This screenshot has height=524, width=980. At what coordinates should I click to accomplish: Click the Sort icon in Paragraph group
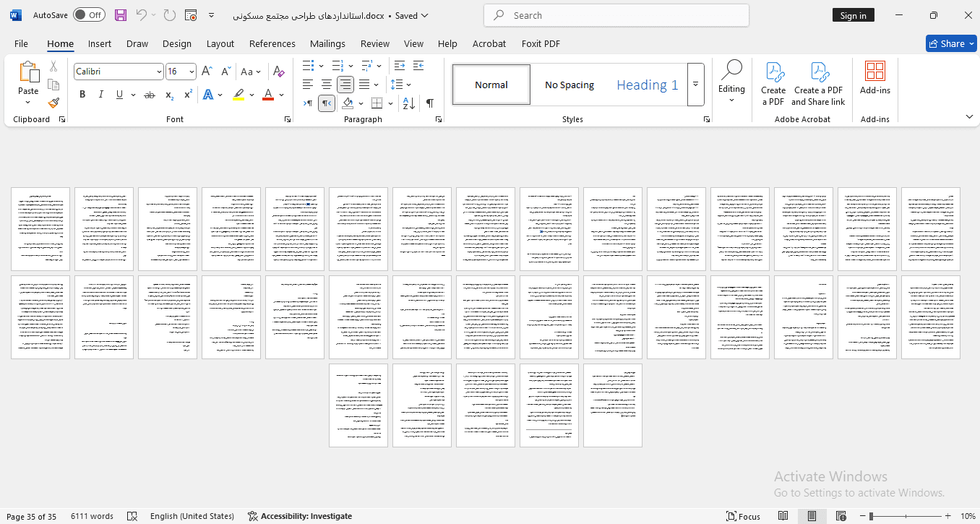point(408,103)
